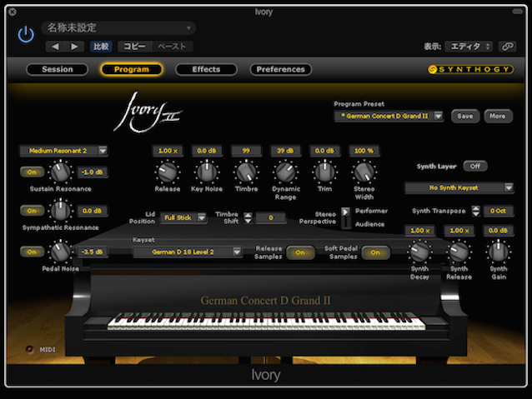Viewport: 532px width, 399px height.
Task: Click the Trim knob
Action: (324, 172)
